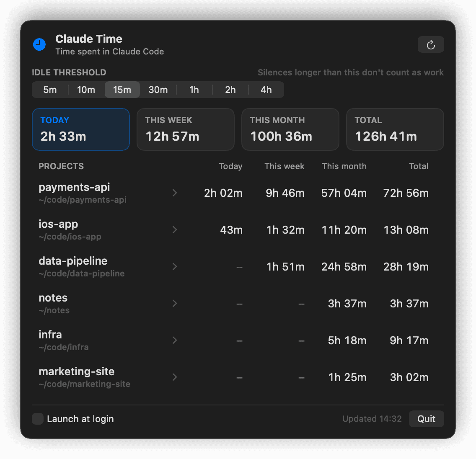Viewport: 476px width, 459px height.
Task: Select the Today summary card
Action: pyautogui.click(x=81, y=129)
